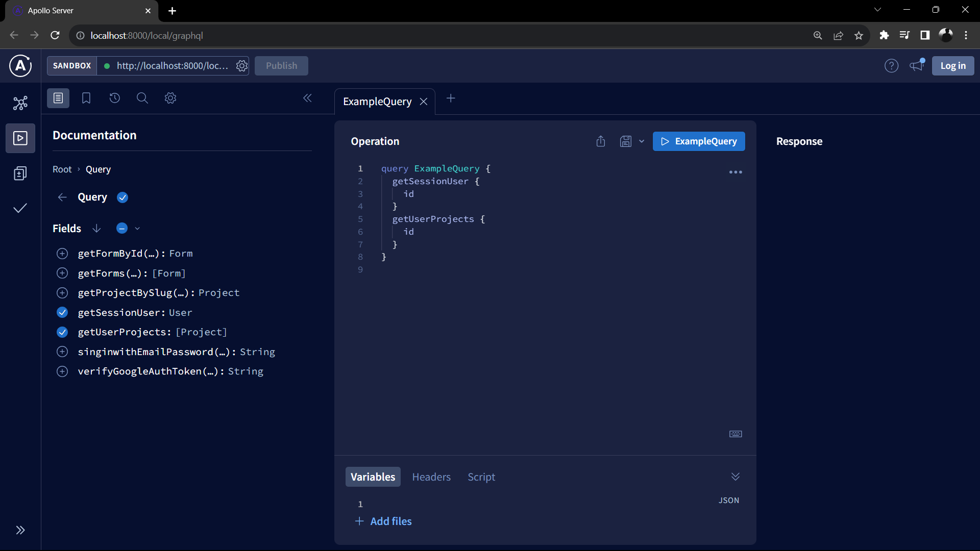Uncheck the getUserProjects field

point(62,332)
